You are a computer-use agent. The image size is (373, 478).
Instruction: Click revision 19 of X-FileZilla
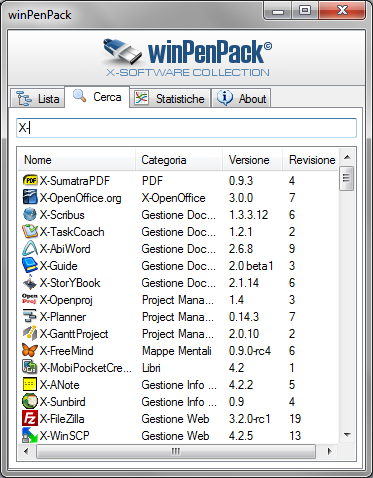[x=295, y=419]
